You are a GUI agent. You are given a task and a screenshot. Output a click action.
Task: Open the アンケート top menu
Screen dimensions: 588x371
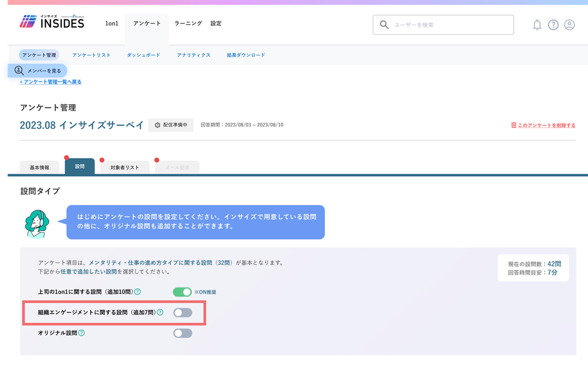147,23
